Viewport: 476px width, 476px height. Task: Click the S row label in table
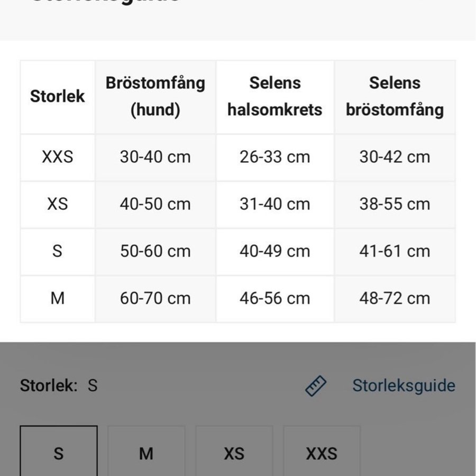click(58, 251)
